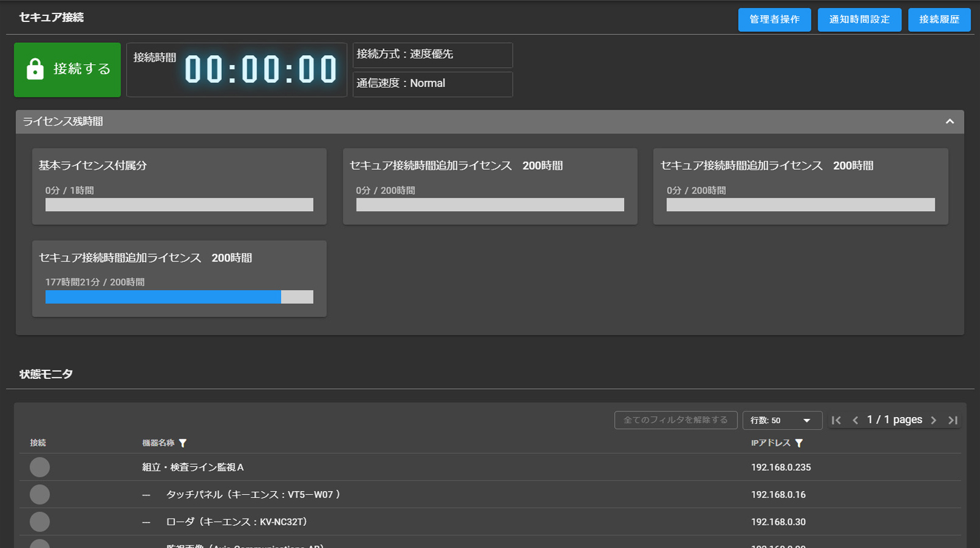Collapse the ライセンス残時間 panel chevron
The image size is (980, 548).
click(x=949, y=122)
